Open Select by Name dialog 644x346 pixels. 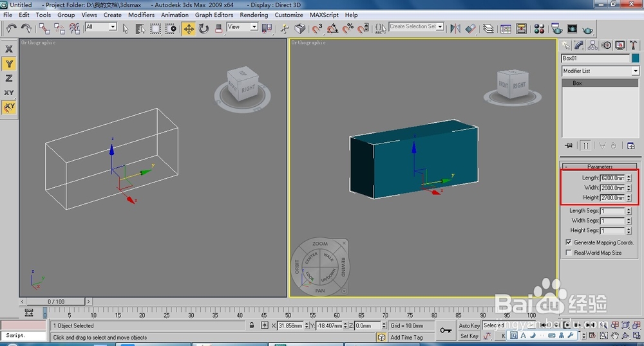click(x=140, y=28)
